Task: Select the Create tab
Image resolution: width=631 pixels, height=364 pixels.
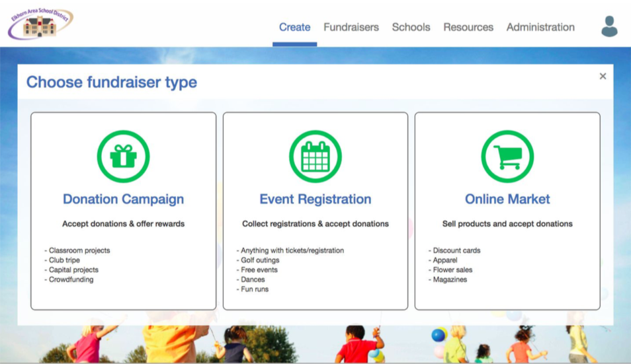Action: coord(294,27)
